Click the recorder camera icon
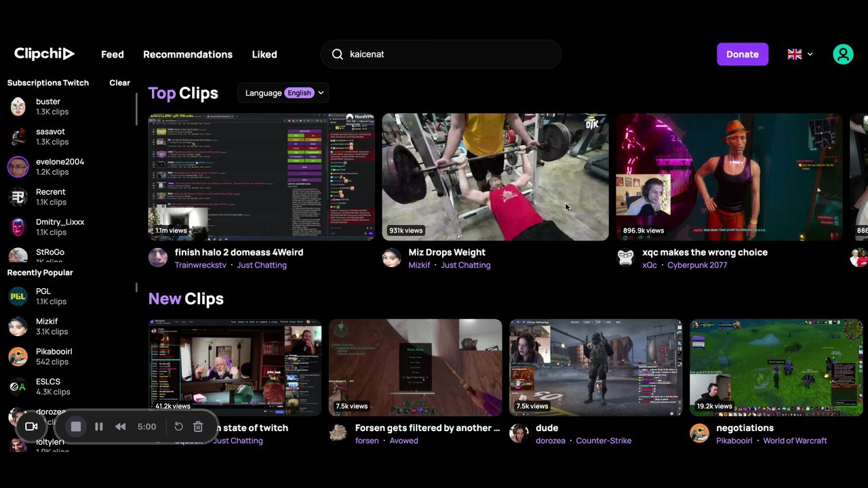The height and width of the screenshot is (488, 868). [31, 426]
